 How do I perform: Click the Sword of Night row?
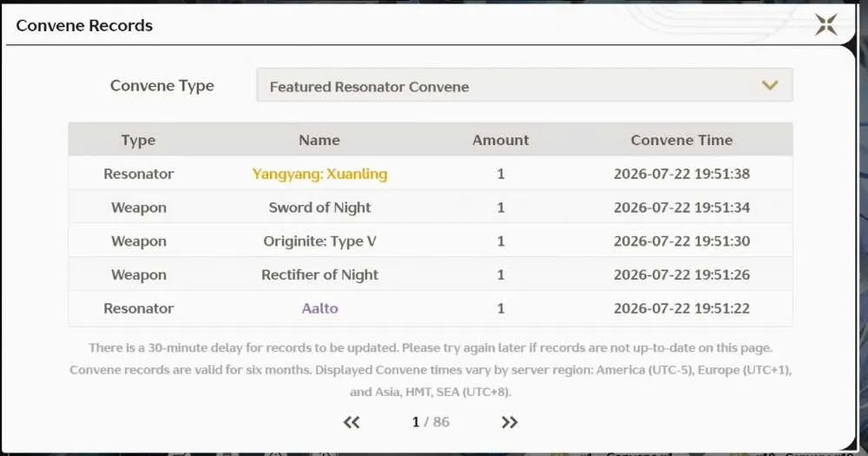click(x=431, y=208)
